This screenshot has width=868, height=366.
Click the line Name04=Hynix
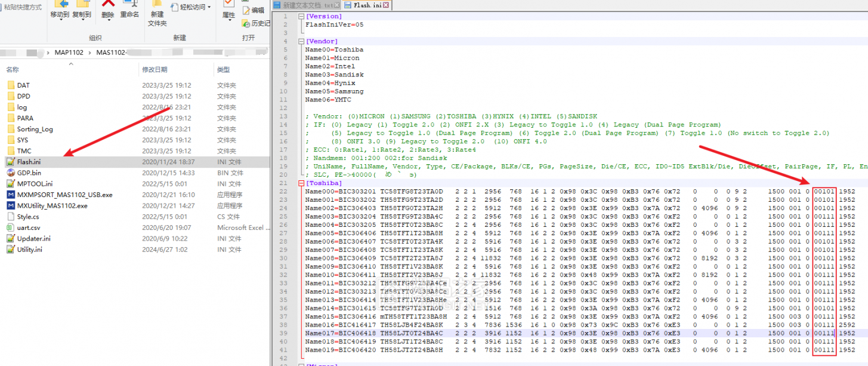(330, 83)
